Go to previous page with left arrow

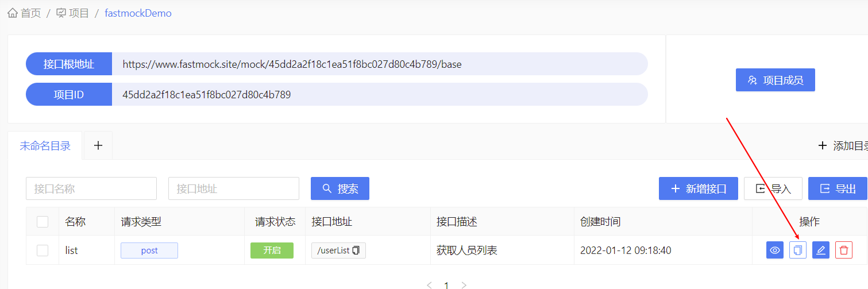point(429,285)
